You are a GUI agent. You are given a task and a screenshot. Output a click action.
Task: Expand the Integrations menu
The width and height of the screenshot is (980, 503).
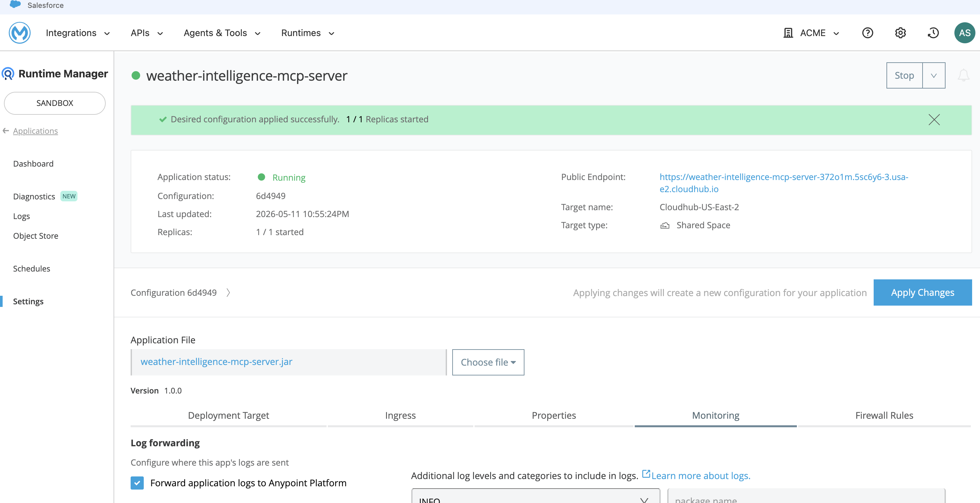[78, 33]
